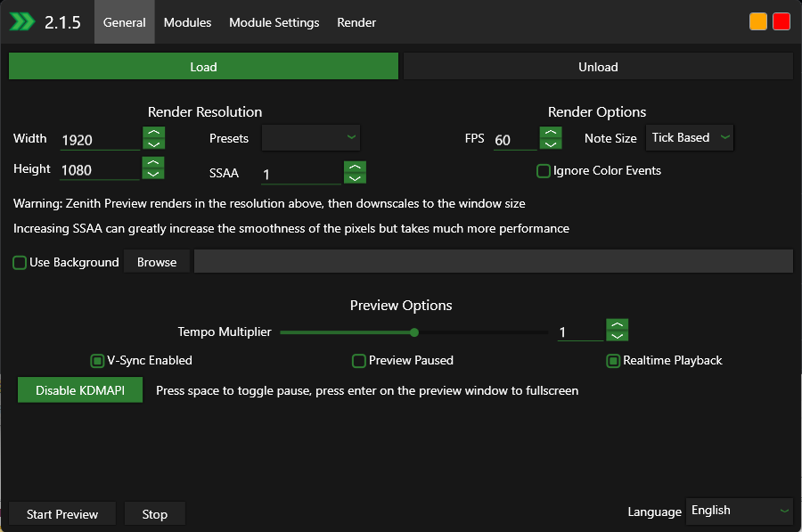Switch to the Modules tab
802x532 pixels.
click(x=187, y=22)
